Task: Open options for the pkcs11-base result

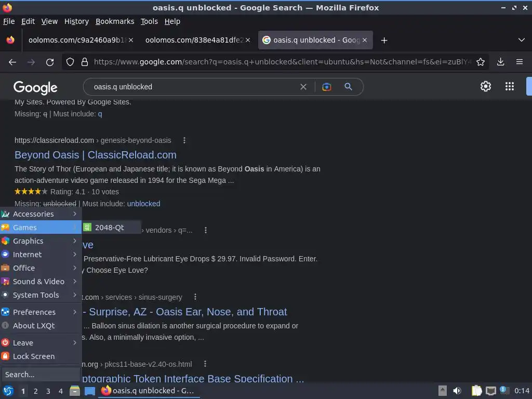Action: click(205, 364)
